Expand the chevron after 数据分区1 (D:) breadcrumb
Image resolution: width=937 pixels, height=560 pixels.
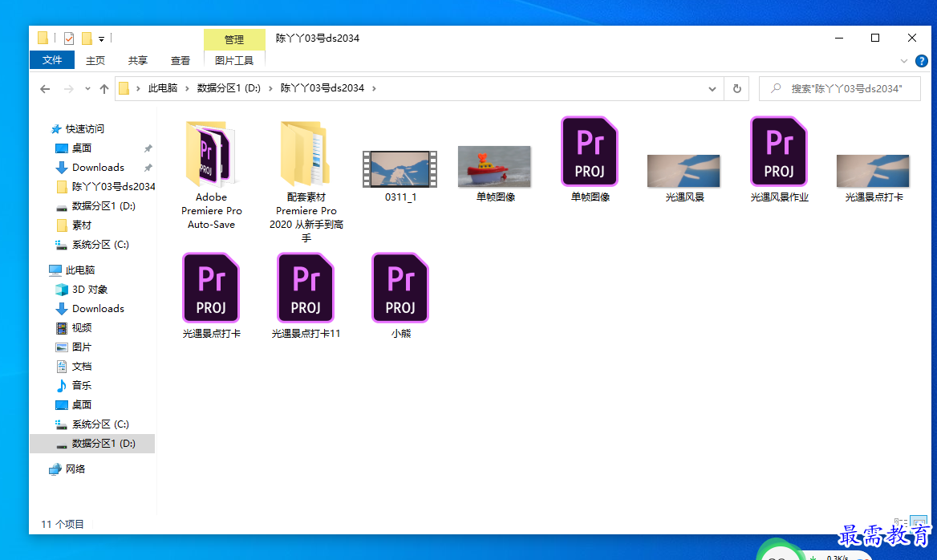[x=270, y=88]
